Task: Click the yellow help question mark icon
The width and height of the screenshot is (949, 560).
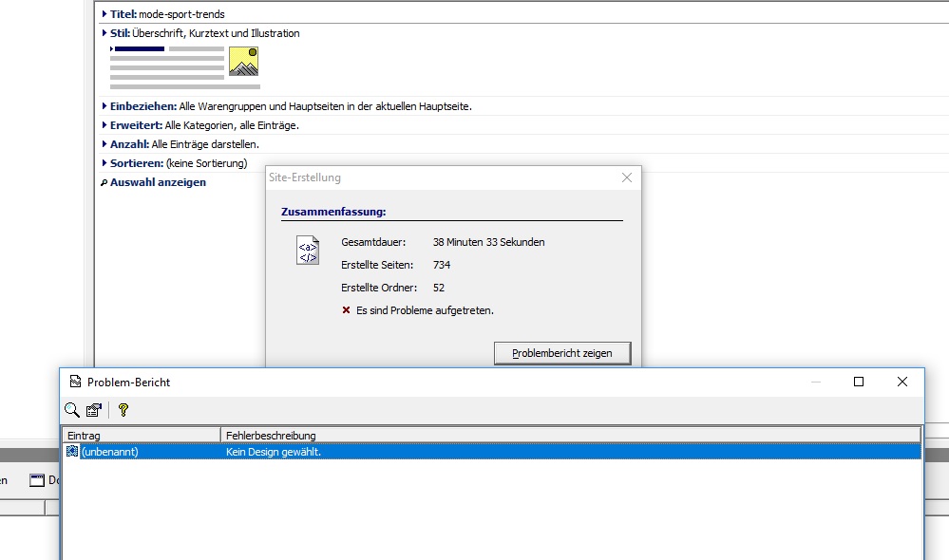Action: pos(123,410)
